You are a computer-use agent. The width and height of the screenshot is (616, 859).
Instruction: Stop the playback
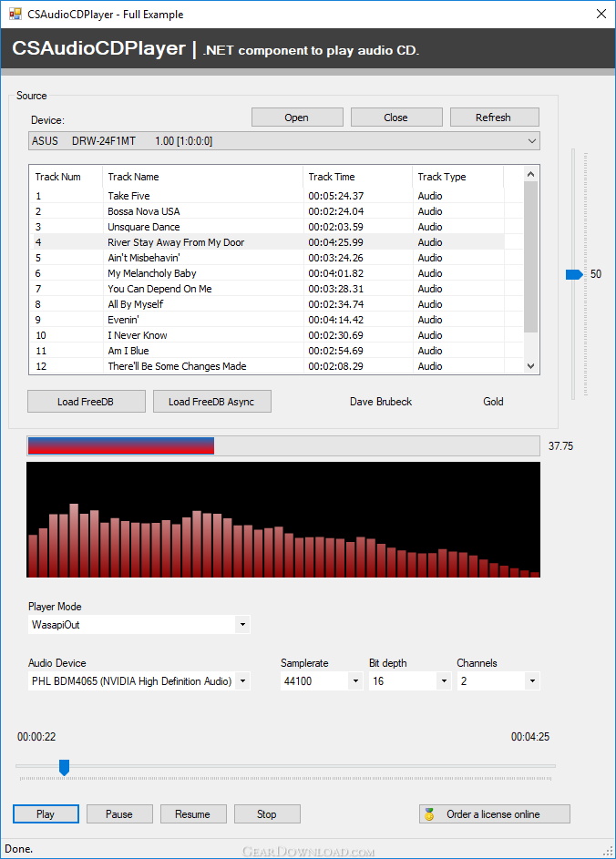[x=267, y=814]
